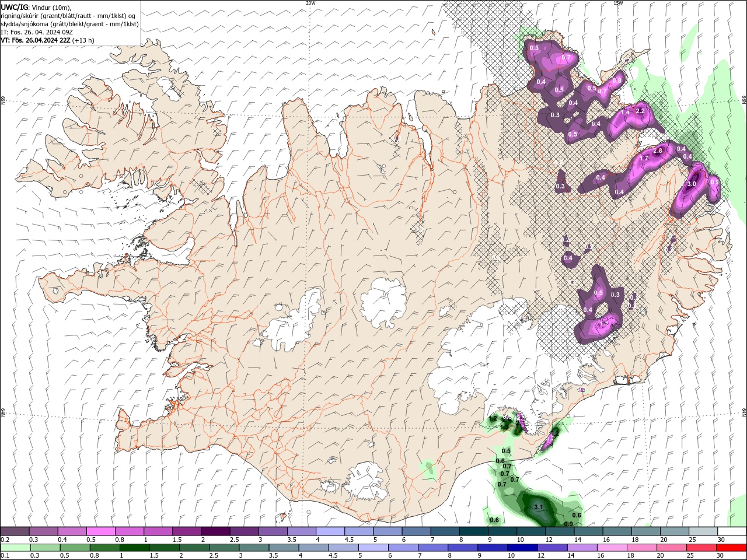Click the UWC/IG title label
This screenshot has height=560, width=747.
(x=13, y=6)
